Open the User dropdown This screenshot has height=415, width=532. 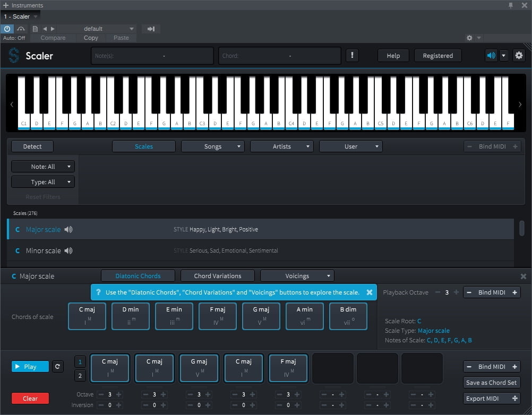click(351, 146)
